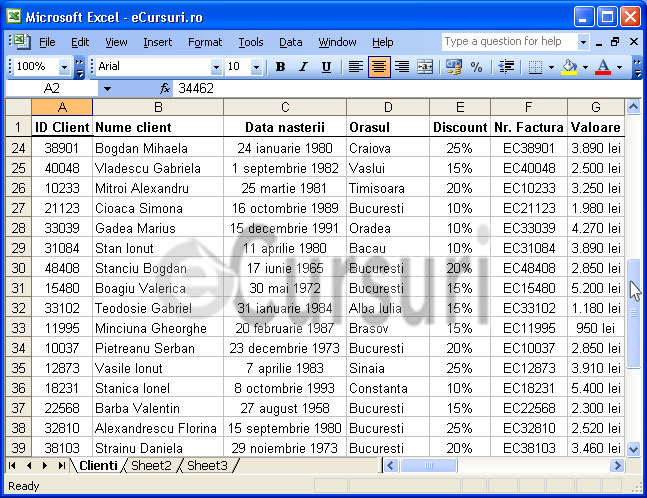The width and height of the screenshot is (647, 498).
Task: Go to last sheet tab arrow
Action: click(61, 466)
